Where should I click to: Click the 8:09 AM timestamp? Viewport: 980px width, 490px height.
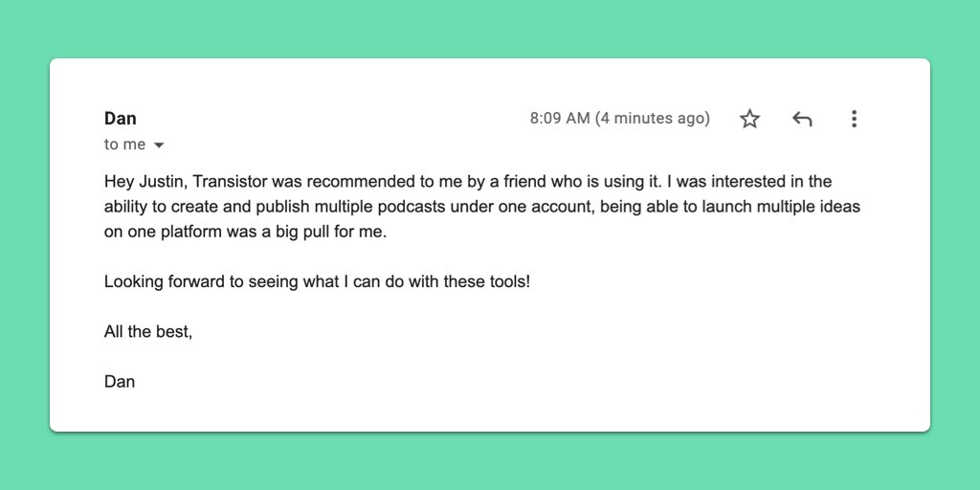(560, 119)
